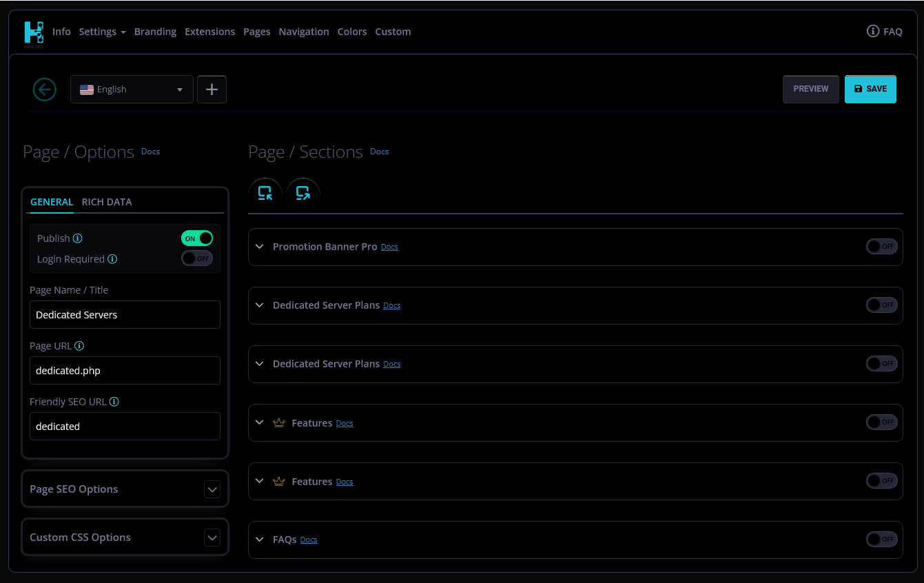Click the Save button
The width and height of the screenshot is (924, 583).
pyautogui.click(x=870, y=89)
